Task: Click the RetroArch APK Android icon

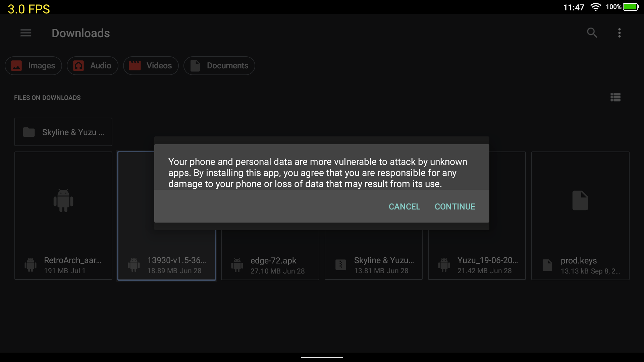Action: (63, 200)
